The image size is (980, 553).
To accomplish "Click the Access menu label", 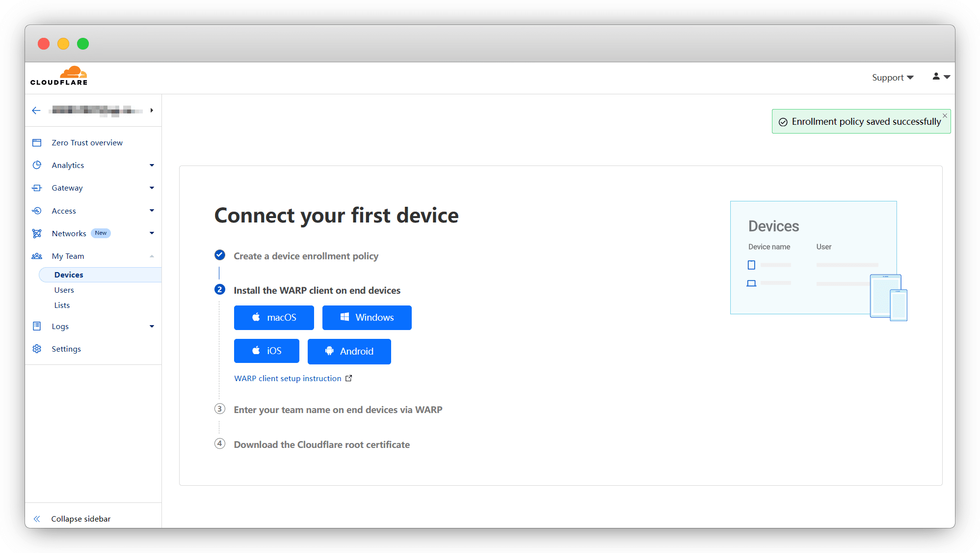I will [64, 211].
